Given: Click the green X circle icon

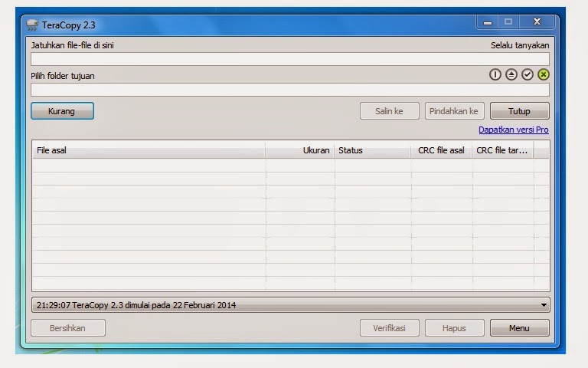Looking at the screenshot, I should [544, 74].
